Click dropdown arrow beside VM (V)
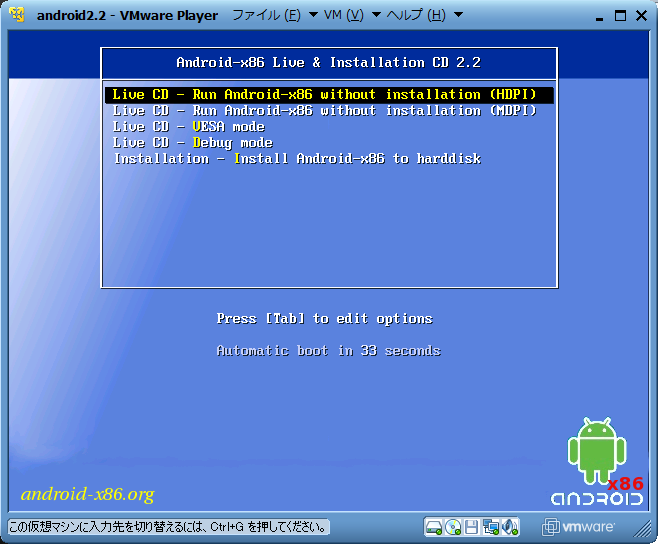Viewport: 658px width, 544px height. 376,15
